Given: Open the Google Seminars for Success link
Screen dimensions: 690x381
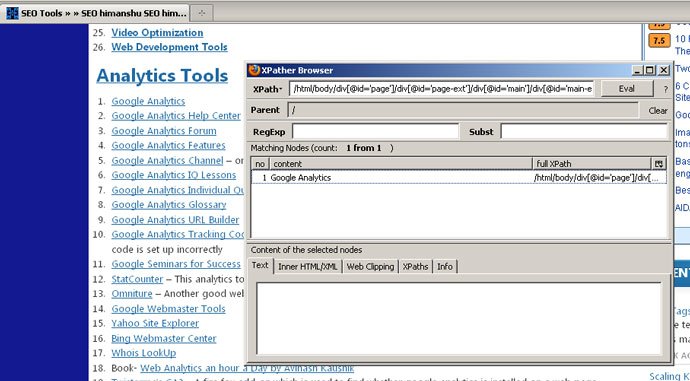Looking at the screenshot, I should (x=176, y=264).
